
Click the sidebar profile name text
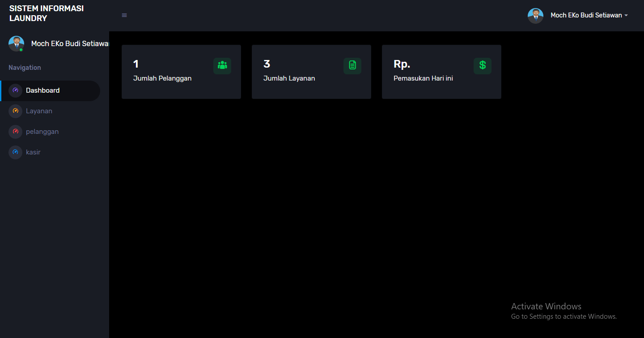(70, 43)
